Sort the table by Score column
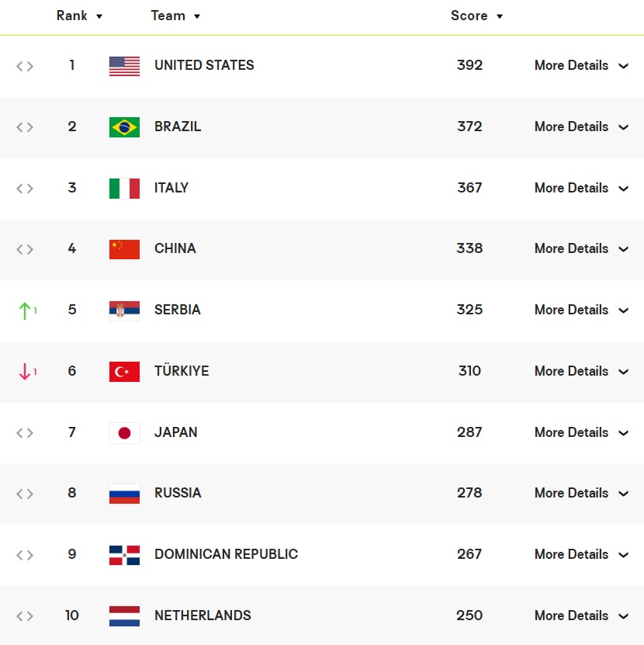This screenshot has height=645, width=644. [476, 16]
